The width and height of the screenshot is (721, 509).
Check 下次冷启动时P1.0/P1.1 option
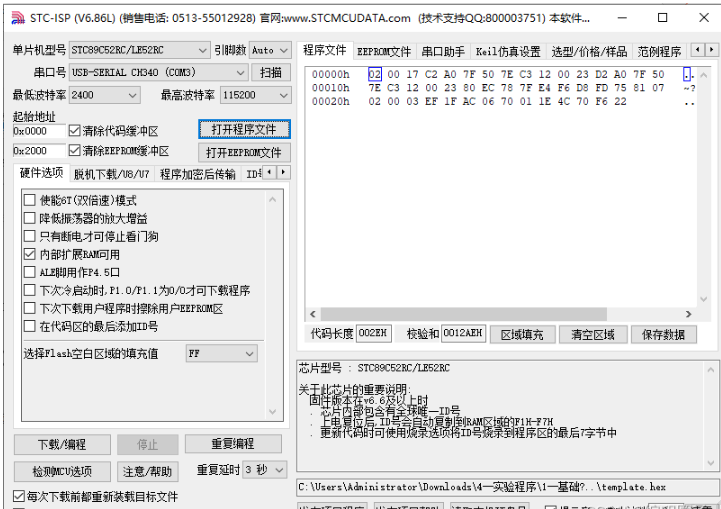pyautogui.click(x=29, y=290)
